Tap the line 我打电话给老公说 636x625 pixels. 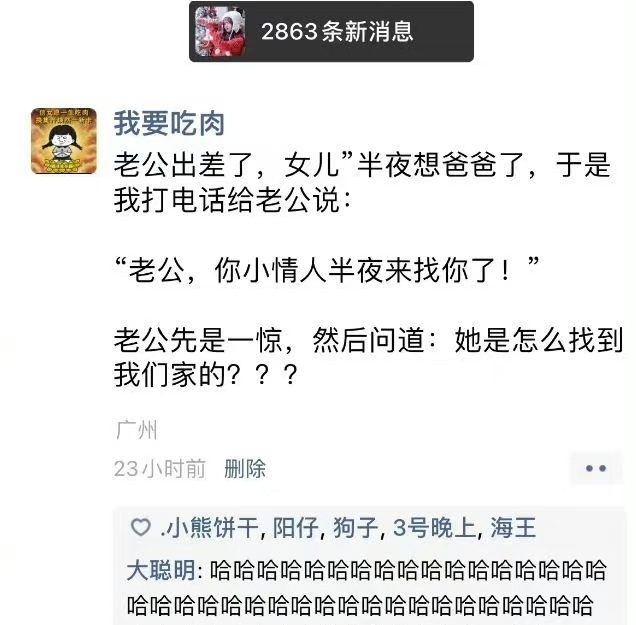232,200
